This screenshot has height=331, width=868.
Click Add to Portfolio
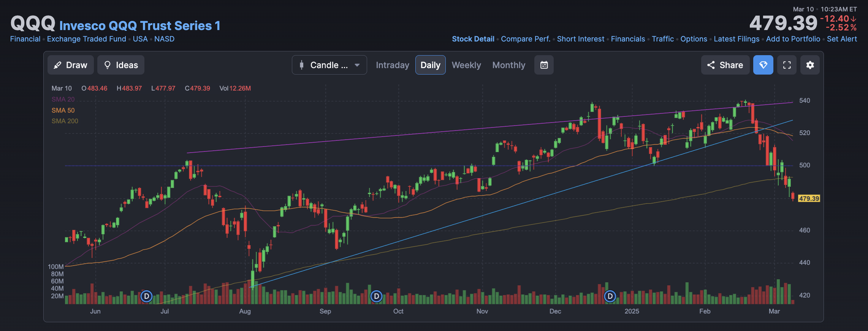coord(793,39)
